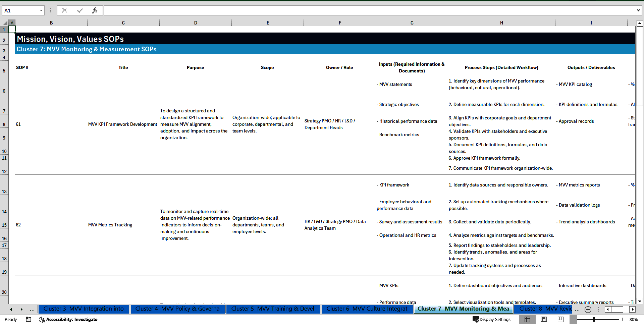
Task: Switch to Cluster 5 MVV Training & Devel tab
Action: 273,309
